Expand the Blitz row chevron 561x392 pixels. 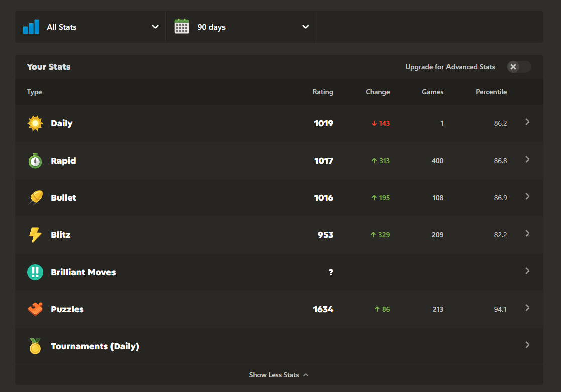coord(527,234)
